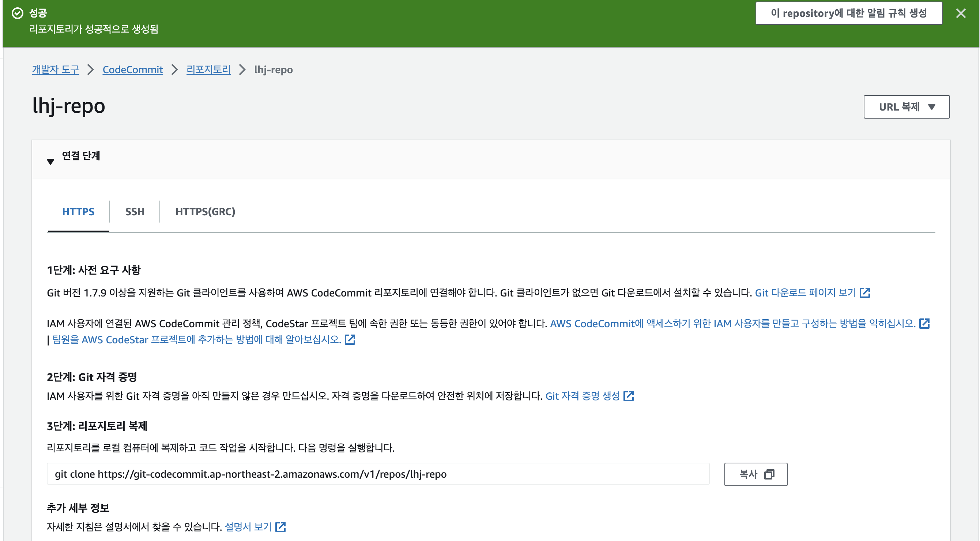
Task: Click external link icon next to Git download link
Action: click(x=865, y=292)
